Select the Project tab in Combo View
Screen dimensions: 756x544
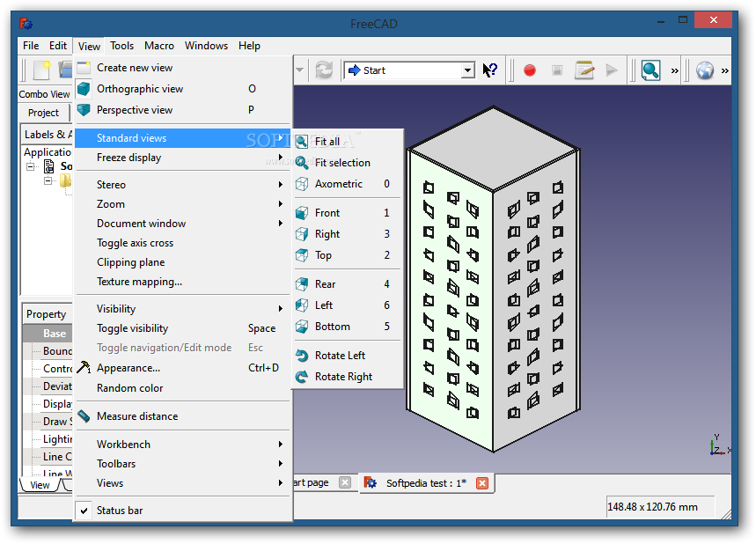tap(43, 113)
